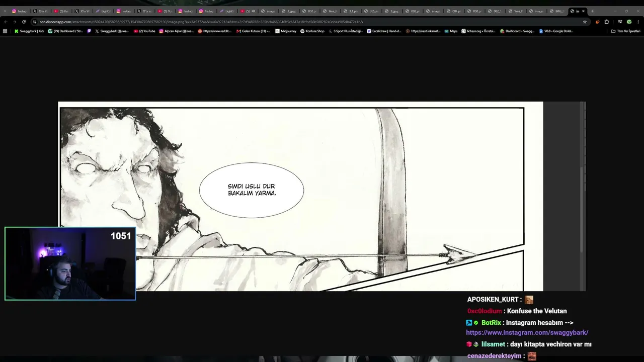Bookmark this page with the star icon

585,22
